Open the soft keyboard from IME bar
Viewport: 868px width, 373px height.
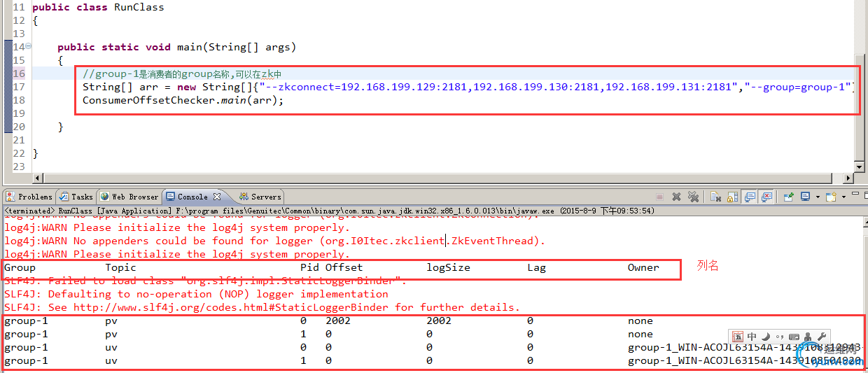(794, 337)
